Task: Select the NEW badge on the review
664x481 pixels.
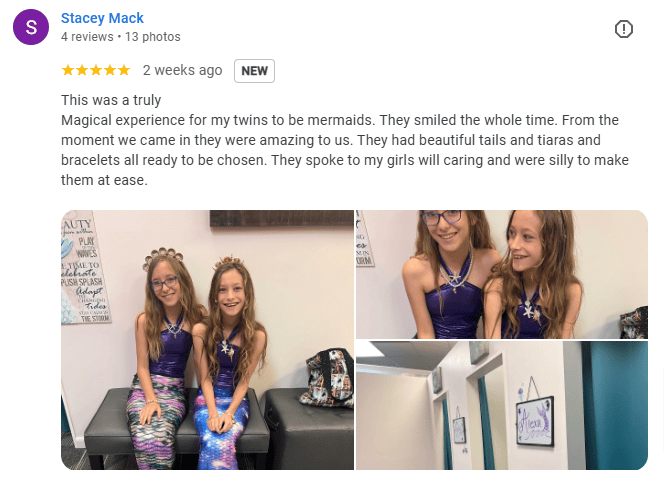Action: (254, 71)
